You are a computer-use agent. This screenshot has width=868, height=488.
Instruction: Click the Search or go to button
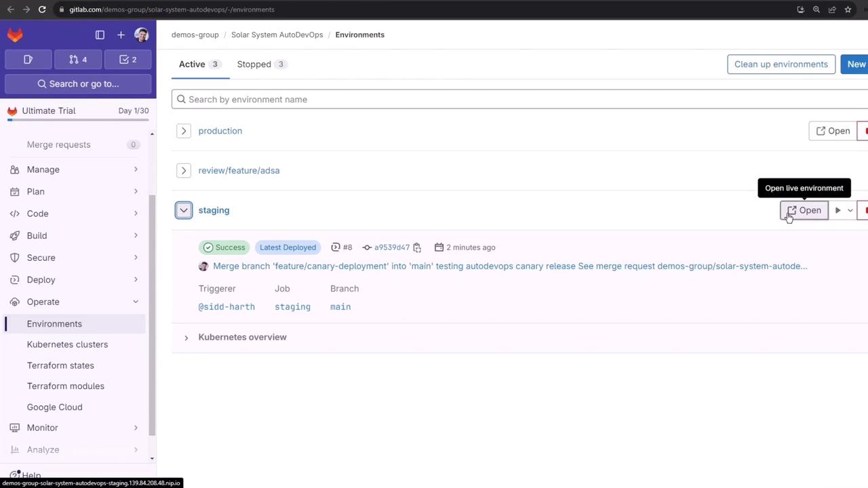[78, 84]
